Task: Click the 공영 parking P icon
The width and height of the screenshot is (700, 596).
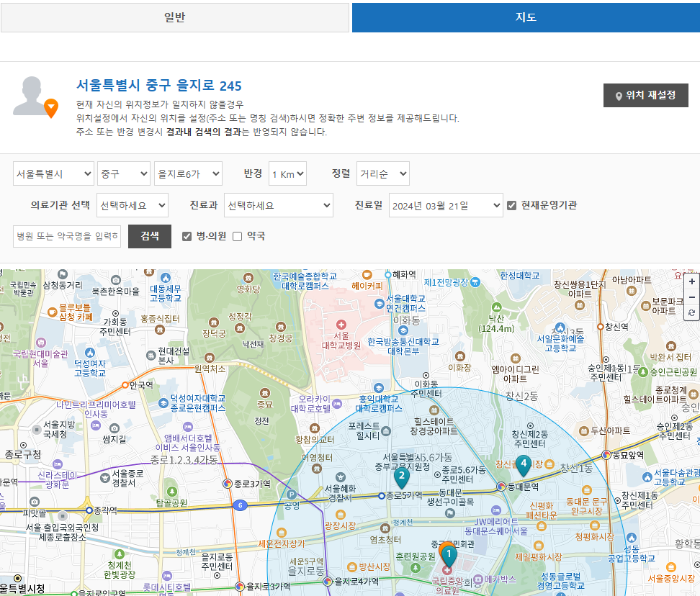Action: [292, 495]
